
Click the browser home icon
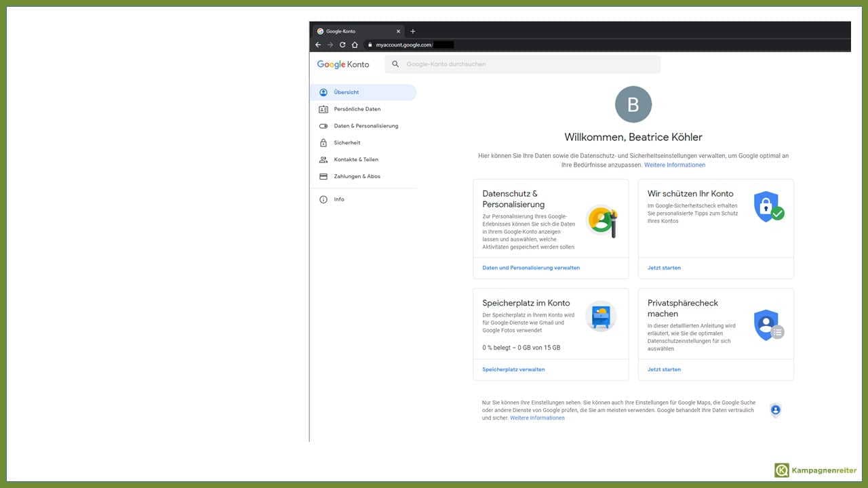tap(355, 45)
